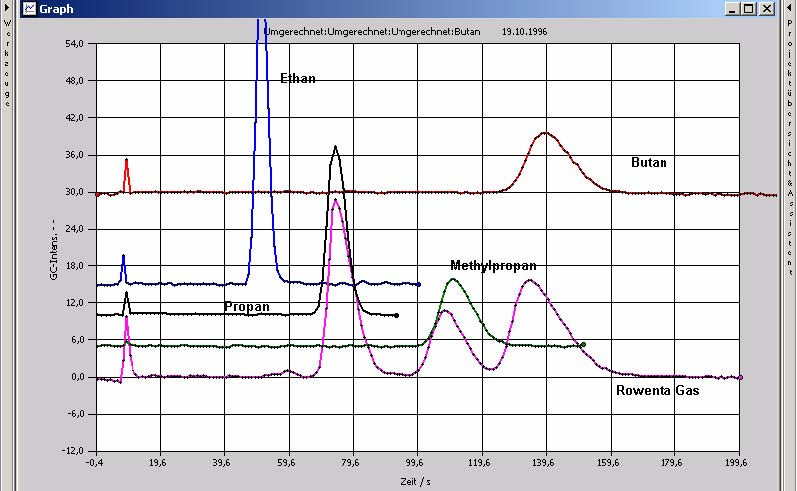Maximize the Graph window

(x=749, y=9)
